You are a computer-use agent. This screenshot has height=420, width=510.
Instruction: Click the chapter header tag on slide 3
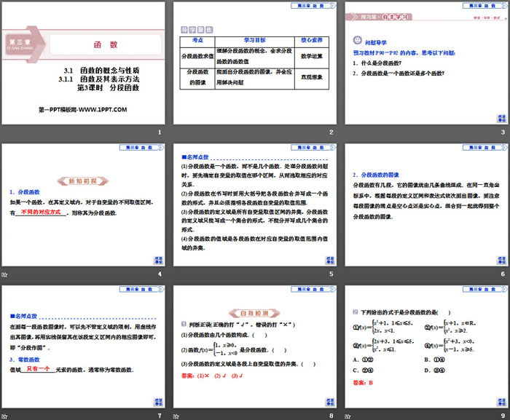(485, 6)
